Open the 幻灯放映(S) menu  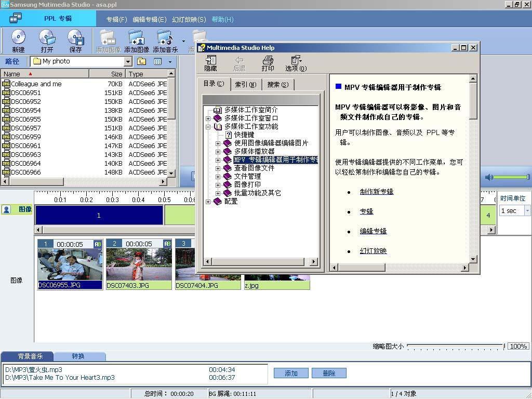(189, 19)
